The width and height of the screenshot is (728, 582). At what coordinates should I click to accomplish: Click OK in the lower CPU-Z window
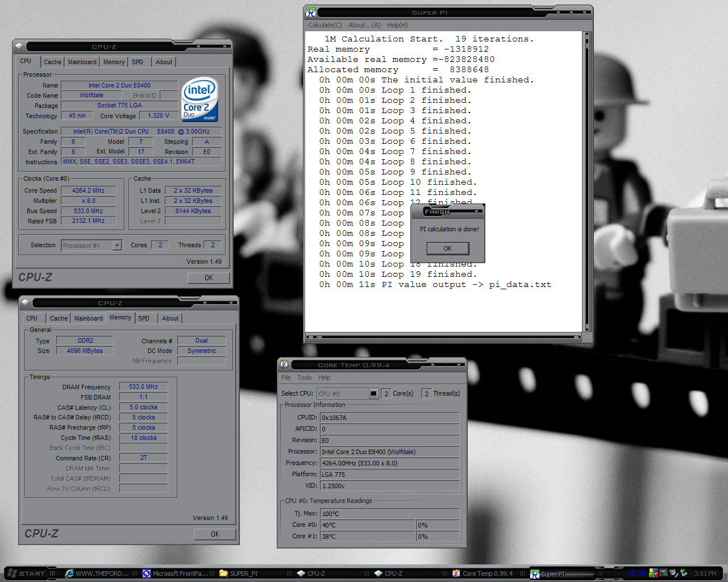(x=215, y=534)
